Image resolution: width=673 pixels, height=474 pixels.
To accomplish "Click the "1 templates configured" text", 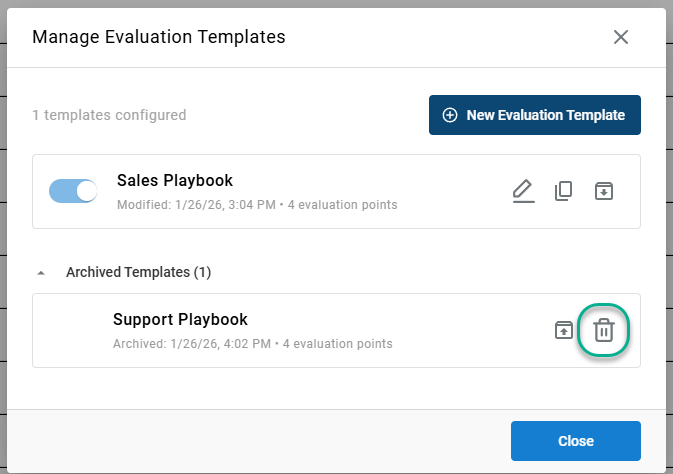I will [x=109, y=115].
